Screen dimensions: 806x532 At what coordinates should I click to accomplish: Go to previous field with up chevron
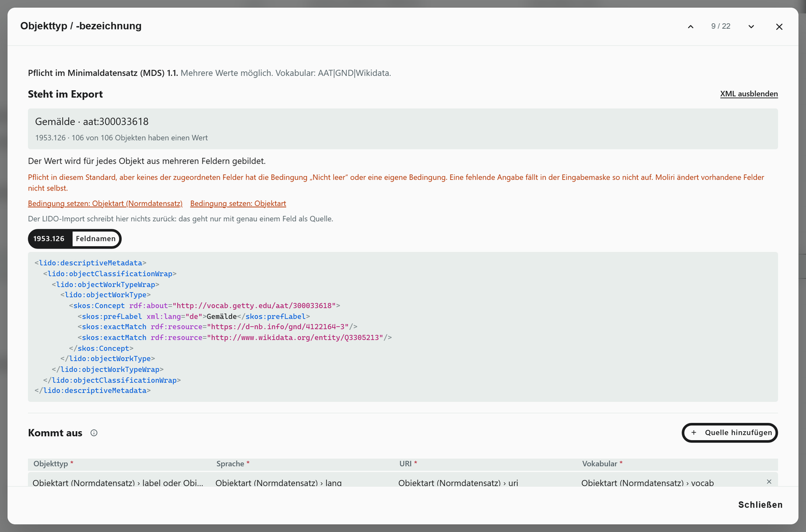pos(690,27)
